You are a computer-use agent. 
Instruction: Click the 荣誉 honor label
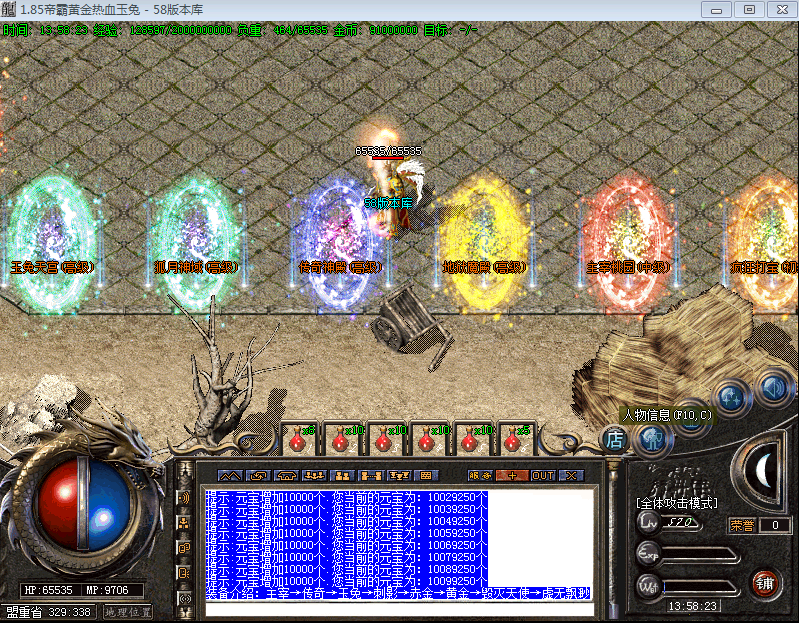click(x=741, y=525)
